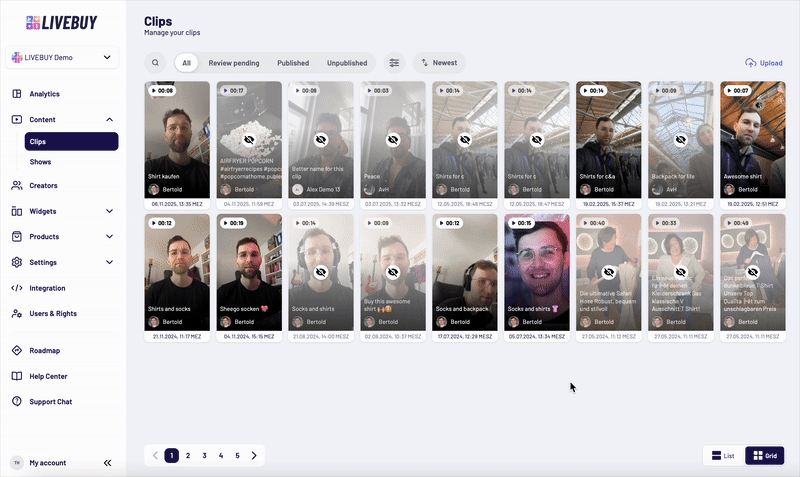This screenshot has height=477, width=800.
Task: Toggle hidden eye on Die ultimative Safari Hose clip
Action: tap(609, 272)
